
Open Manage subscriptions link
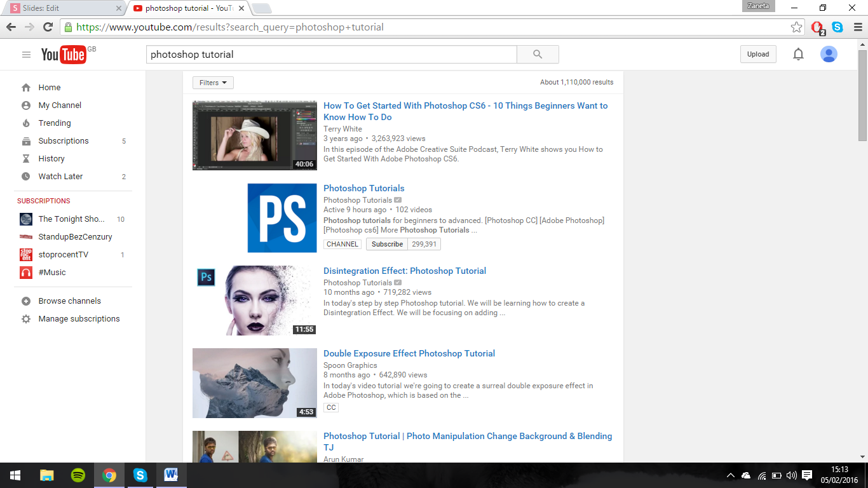[x=79, y=319]
